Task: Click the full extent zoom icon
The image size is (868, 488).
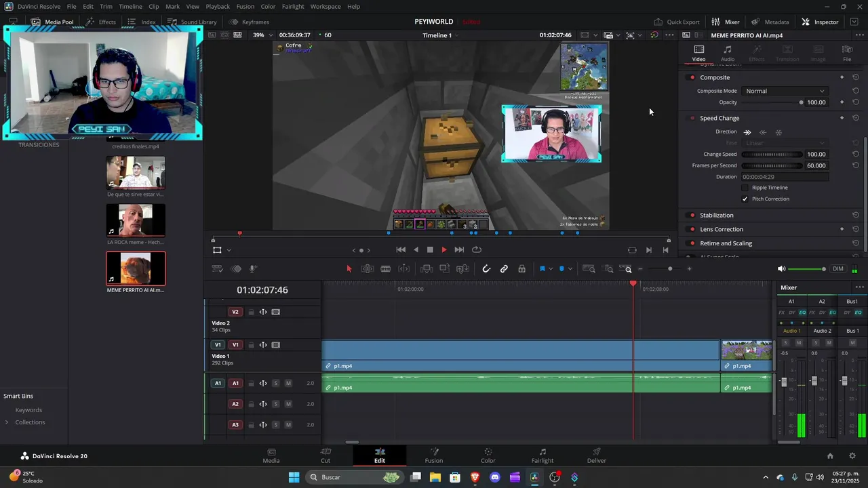Action: [x=589, y=269]
